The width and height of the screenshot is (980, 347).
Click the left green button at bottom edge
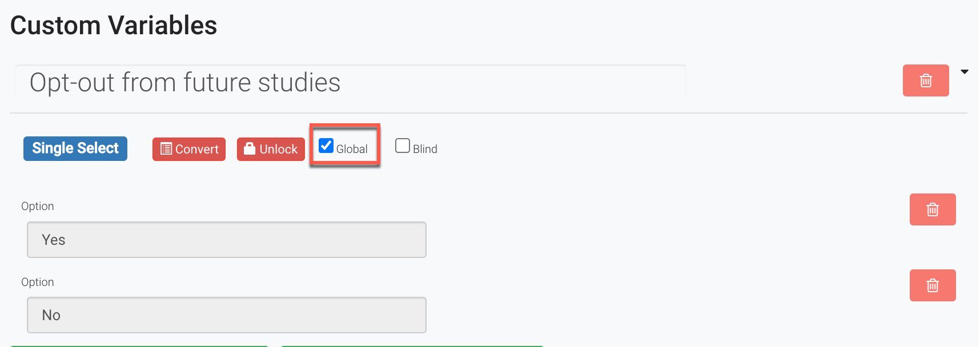(139, 345)
